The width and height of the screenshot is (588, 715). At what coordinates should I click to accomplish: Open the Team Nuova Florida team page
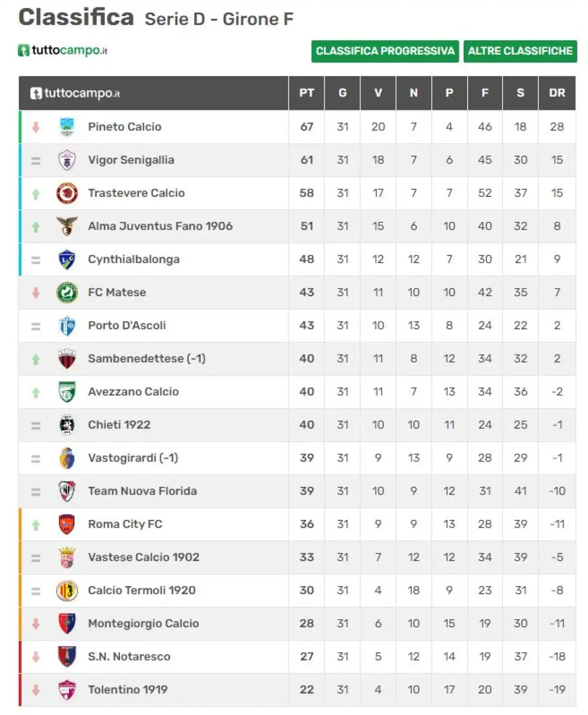[x=142, y=491]
